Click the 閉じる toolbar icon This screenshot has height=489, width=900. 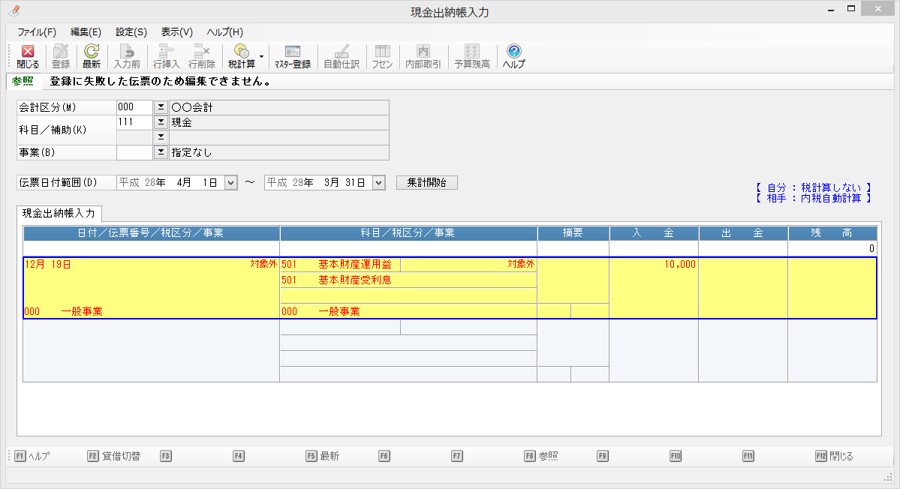(28, 56)
